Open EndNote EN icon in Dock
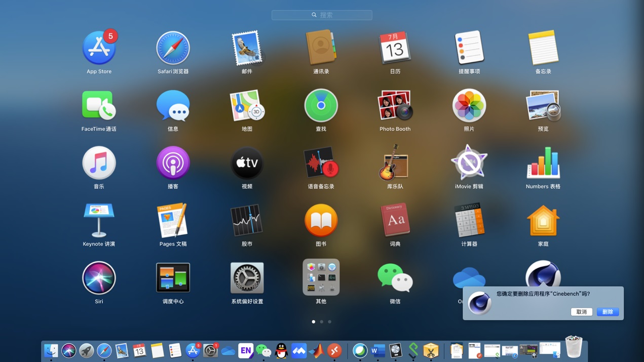The height and width of the screenshot is (362, 644). 246,350
